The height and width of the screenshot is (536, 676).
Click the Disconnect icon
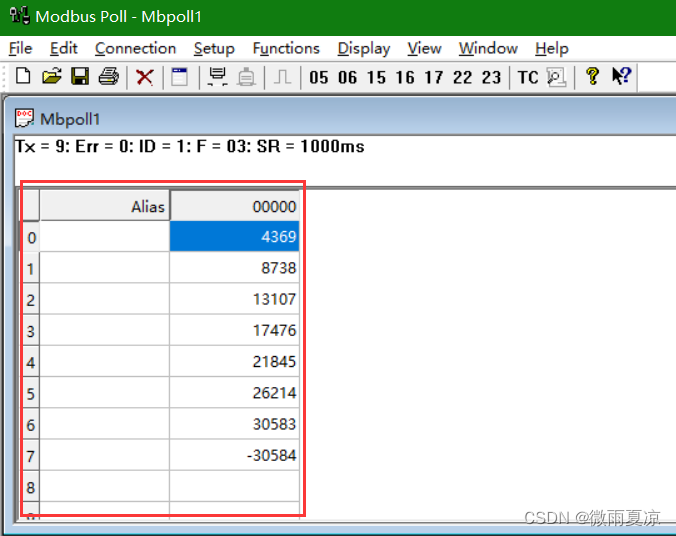[x=246, y=77]
